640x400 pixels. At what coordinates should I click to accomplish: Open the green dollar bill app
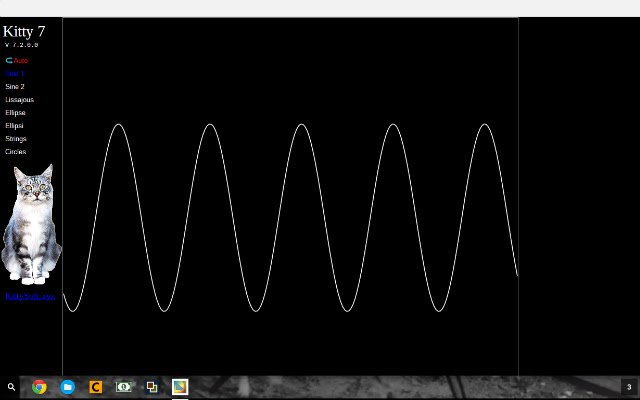(124, 387)
